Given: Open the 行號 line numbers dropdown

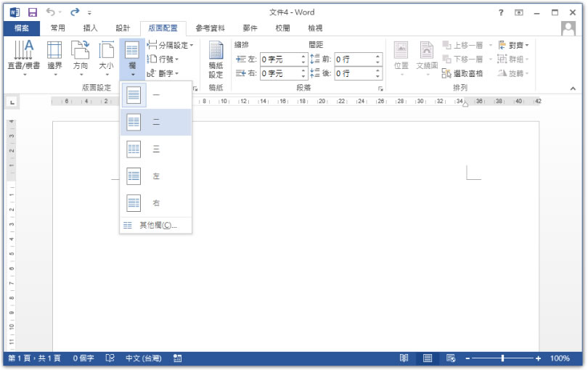Looking at the screenshot, I should coord(163,59).
